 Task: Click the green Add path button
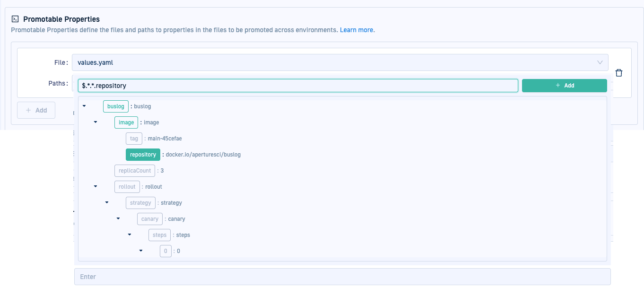click(564, 86)
